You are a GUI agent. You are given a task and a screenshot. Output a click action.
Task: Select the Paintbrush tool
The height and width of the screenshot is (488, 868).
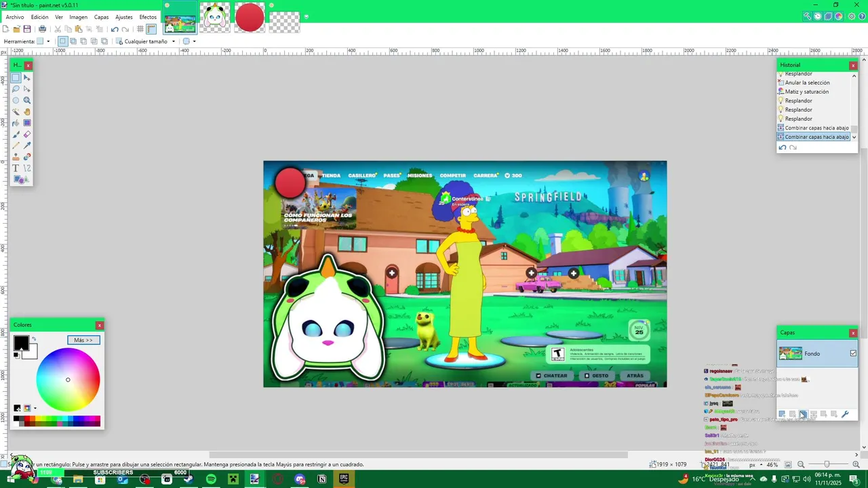coord(16,134)
